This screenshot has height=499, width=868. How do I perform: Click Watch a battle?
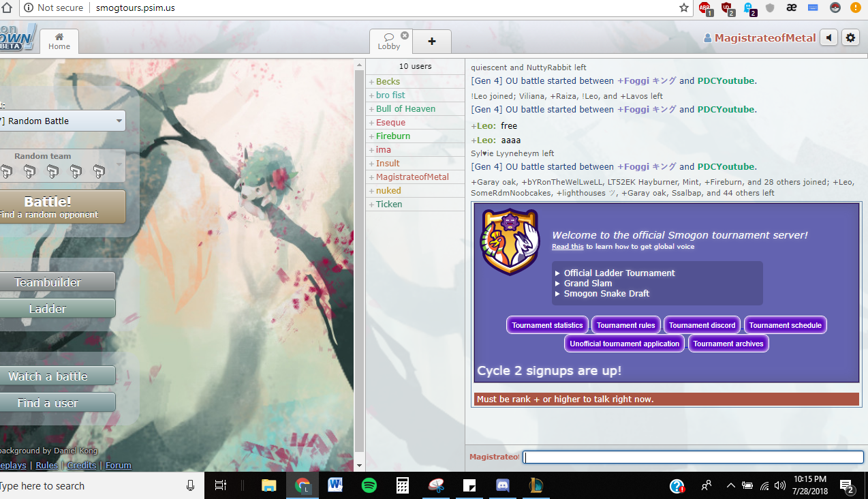click(57, 376)
